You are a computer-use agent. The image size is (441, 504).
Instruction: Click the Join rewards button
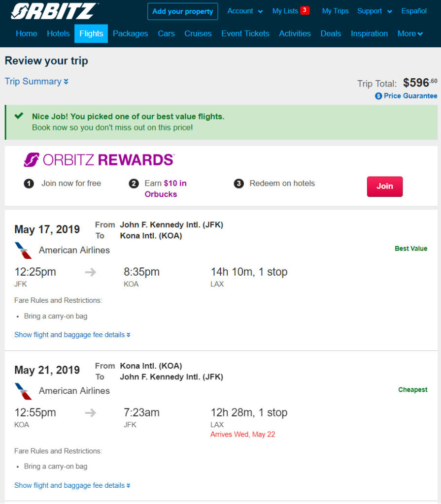[385, 187]
